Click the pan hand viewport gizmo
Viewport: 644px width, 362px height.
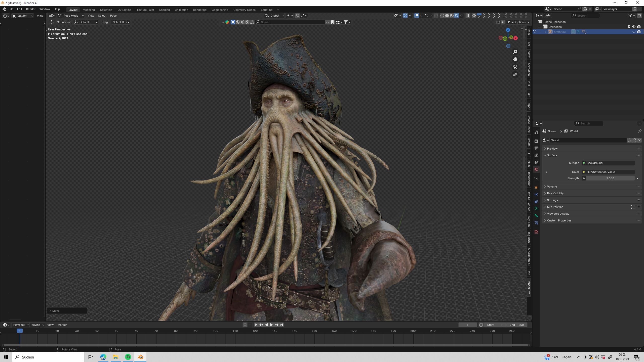pyautogui.click(x=515, y=59)
